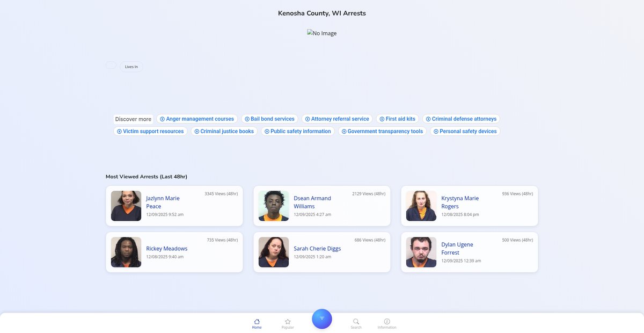Open Attorney referral service link
Image resolution: width=644 pixels, height=333 pixels.
[x=337, y=119]
